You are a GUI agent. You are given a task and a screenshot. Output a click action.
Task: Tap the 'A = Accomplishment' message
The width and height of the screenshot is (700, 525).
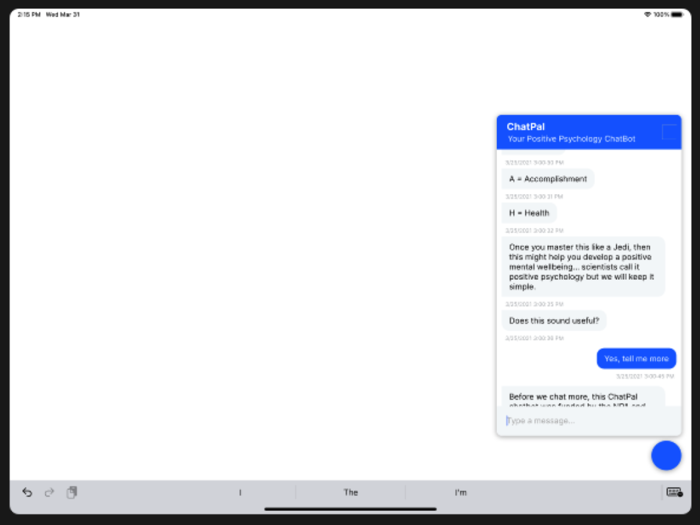click(548, 179)
